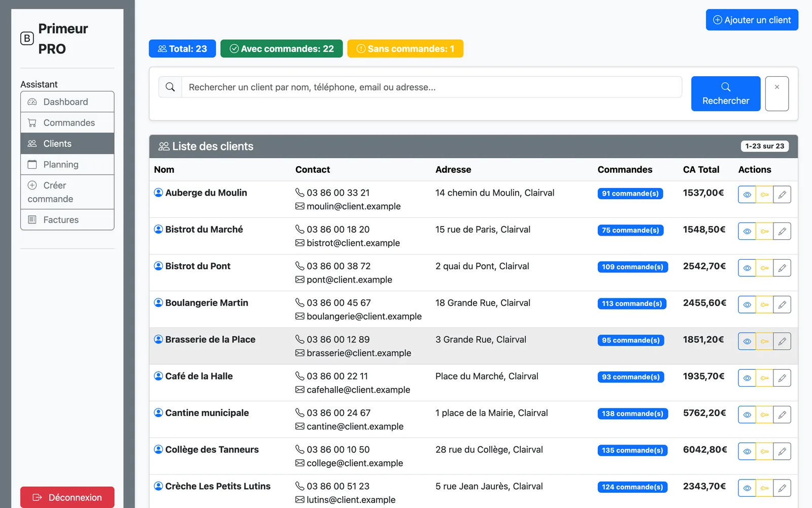Click the 138 commande(s) badge
The height and width of the screenshot is (508, 812).
632,414
